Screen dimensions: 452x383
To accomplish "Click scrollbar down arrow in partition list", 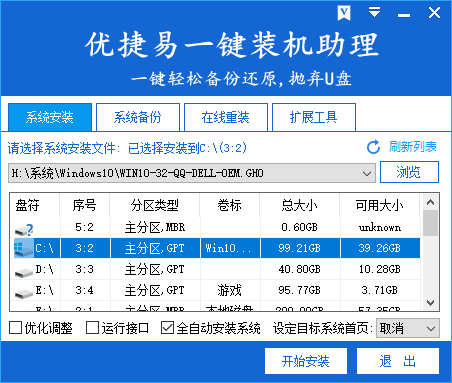I will tap(430, 303).
